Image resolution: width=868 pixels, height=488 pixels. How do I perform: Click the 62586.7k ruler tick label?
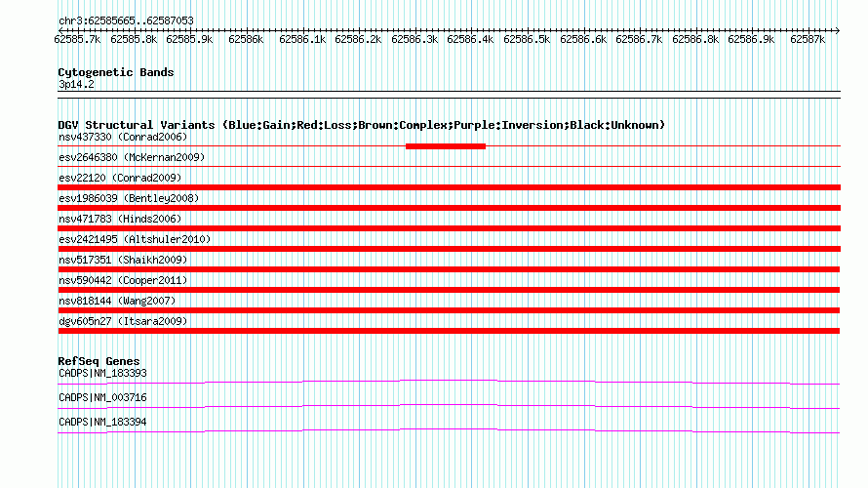point(639,39)
